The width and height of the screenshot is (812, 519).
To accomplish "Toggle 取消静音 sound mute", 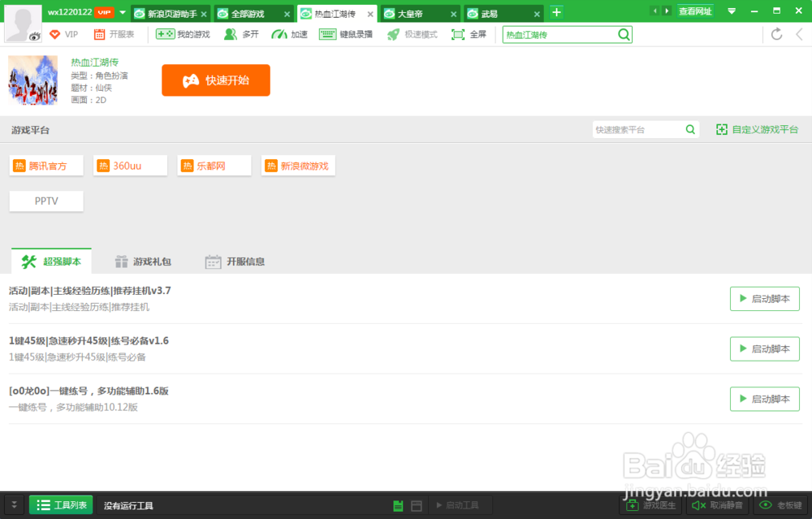I will [718, 505].
